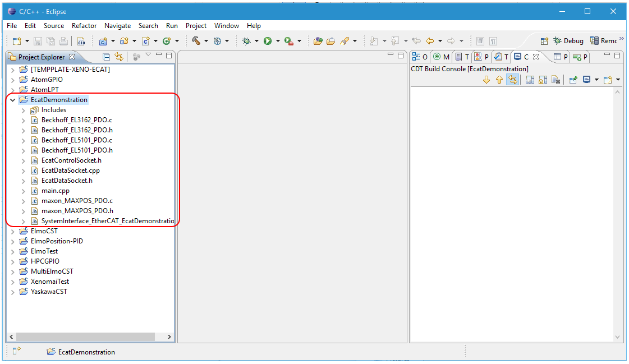Click the Open Type icon
The image size is (629, 364).
318,41
